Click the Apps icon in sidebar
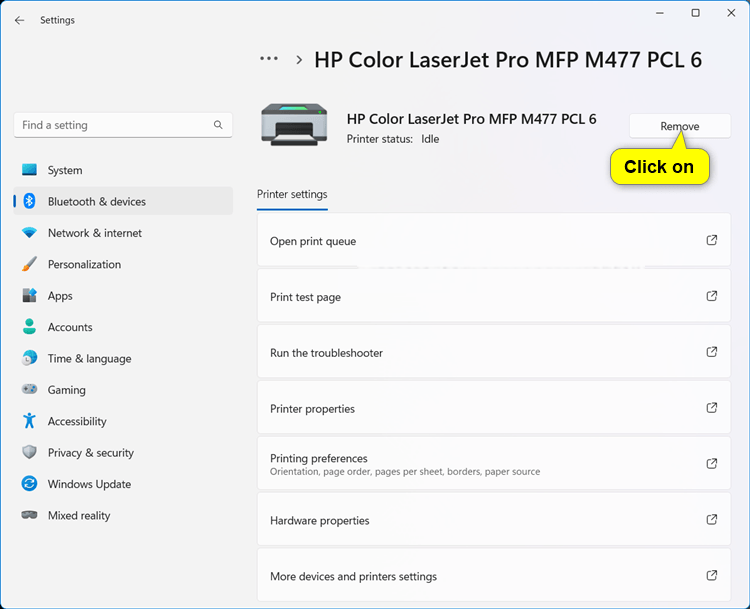This screenshot has width=750, height=609. pyautogui.click(x=29, y=296)
